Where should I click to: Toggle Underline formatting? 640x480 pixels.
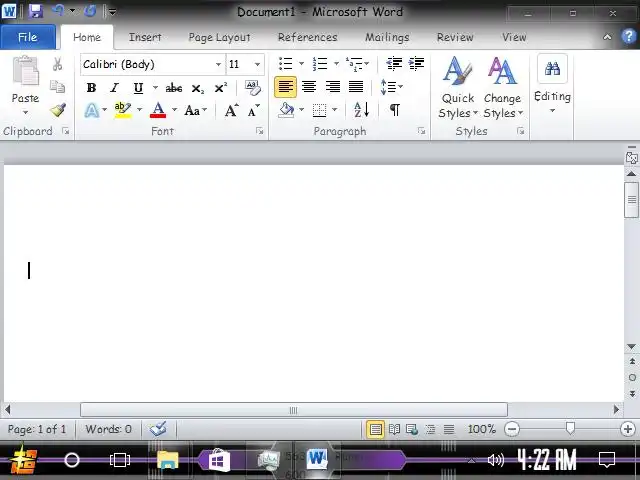[138, 88]
